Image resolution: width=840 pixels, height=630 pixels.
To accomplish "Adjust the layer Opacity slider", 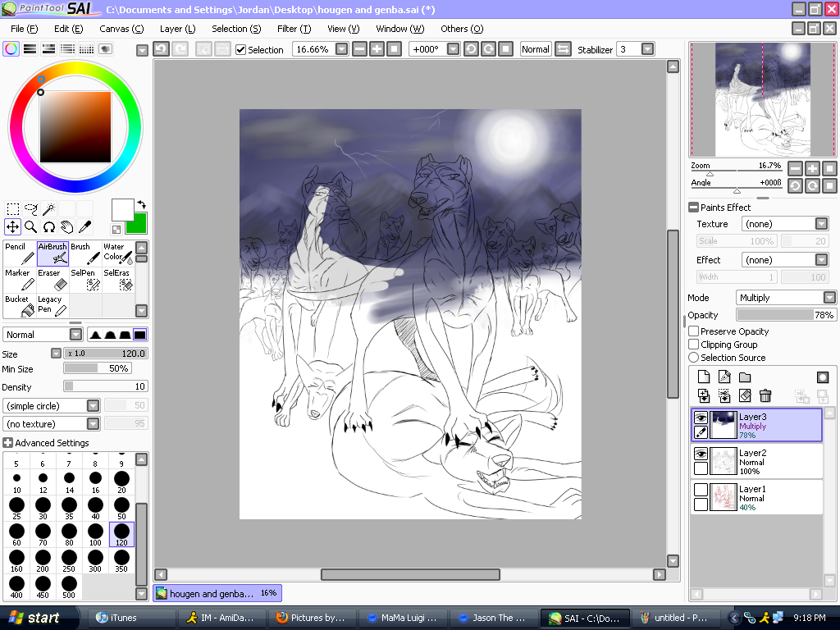I will click(x=786, y=315).
